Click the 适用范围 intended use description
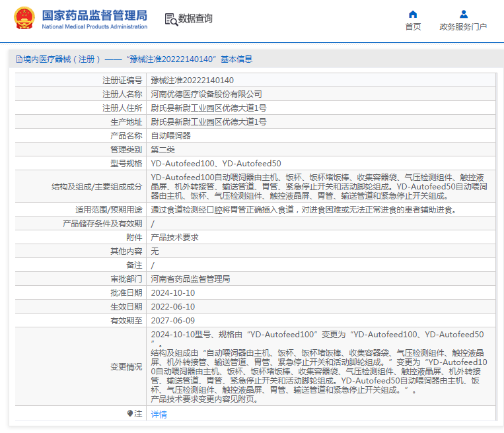The height and width of the screenshot is (433, 504). click(x=304, y=210)
